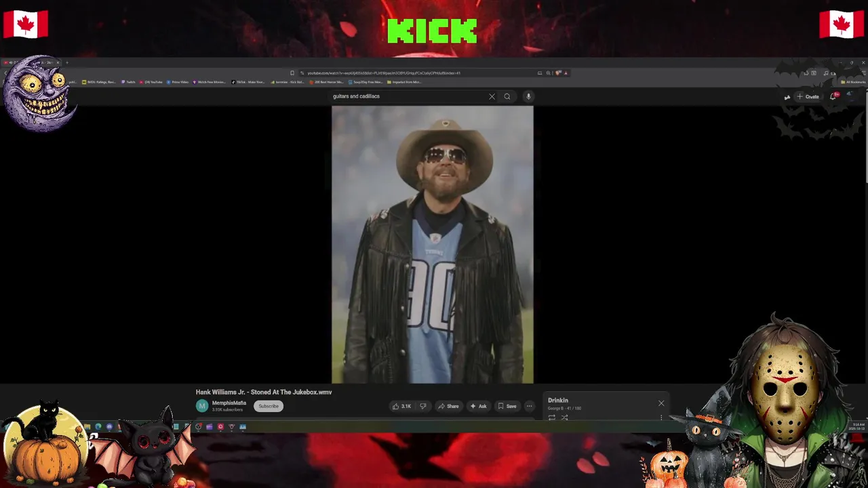The width and height of the screenshot is (868, 488).
Task: Subscribe to the MemphisMafia channel
Action: 268,406
